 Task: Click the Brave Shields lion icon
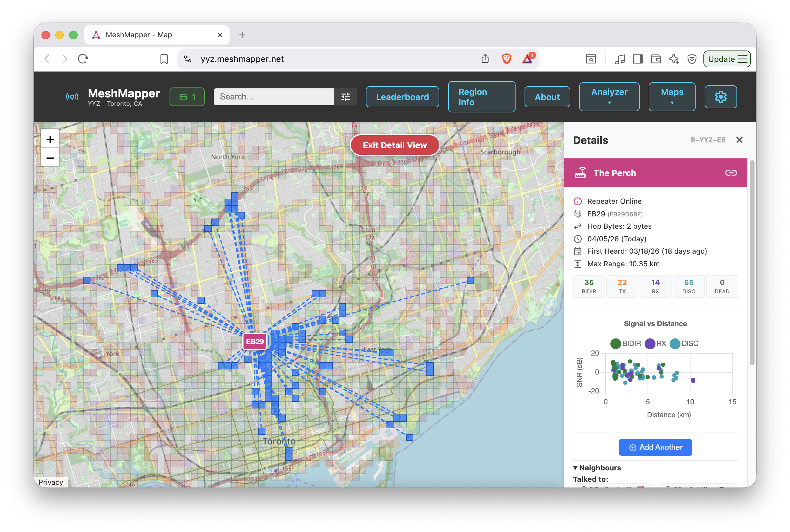pos(506,59)
